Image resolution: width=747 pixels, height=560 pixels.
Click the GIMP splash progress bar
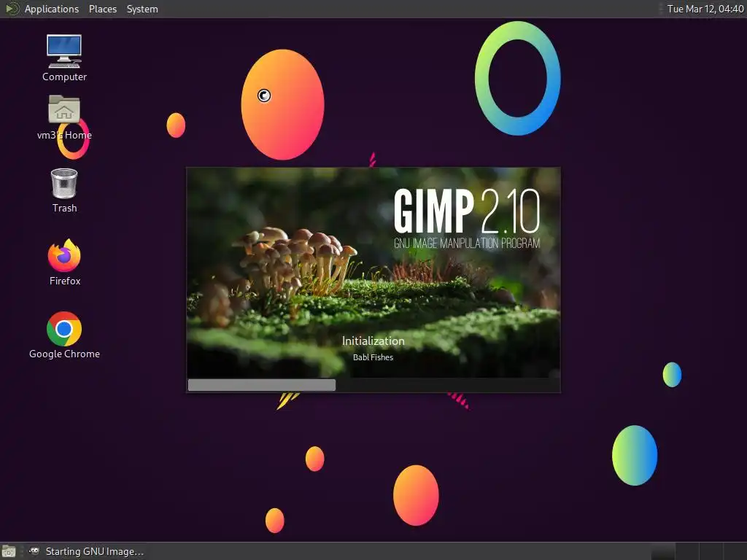pos(373,385)
